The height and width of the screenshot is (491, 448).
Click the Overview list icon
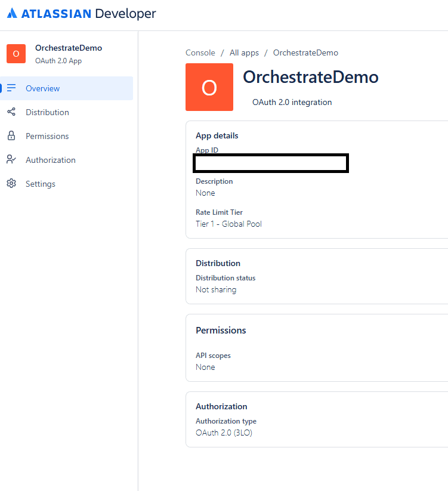tap(11, 88)
